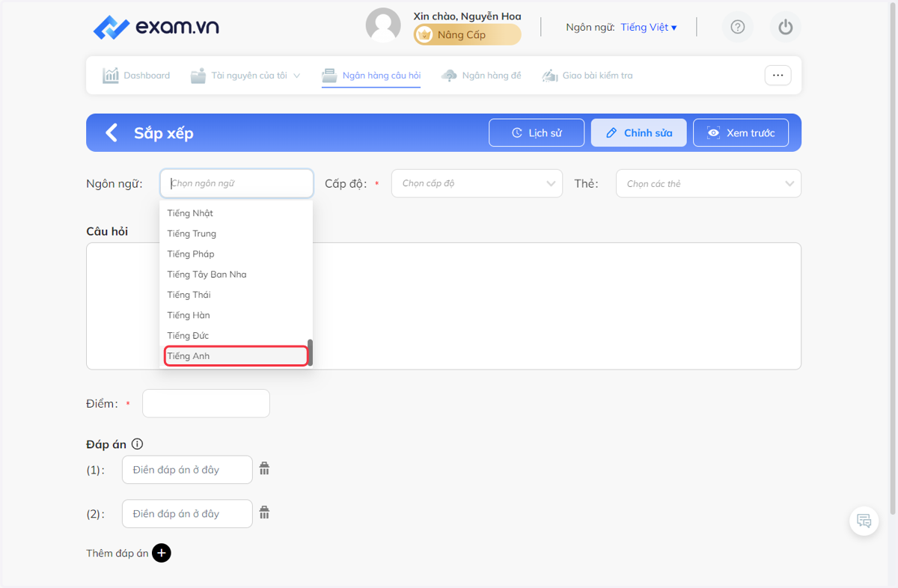898x588 pixels.
Task: Open the Chọn các thẻ dropdown
Action: 709,183
